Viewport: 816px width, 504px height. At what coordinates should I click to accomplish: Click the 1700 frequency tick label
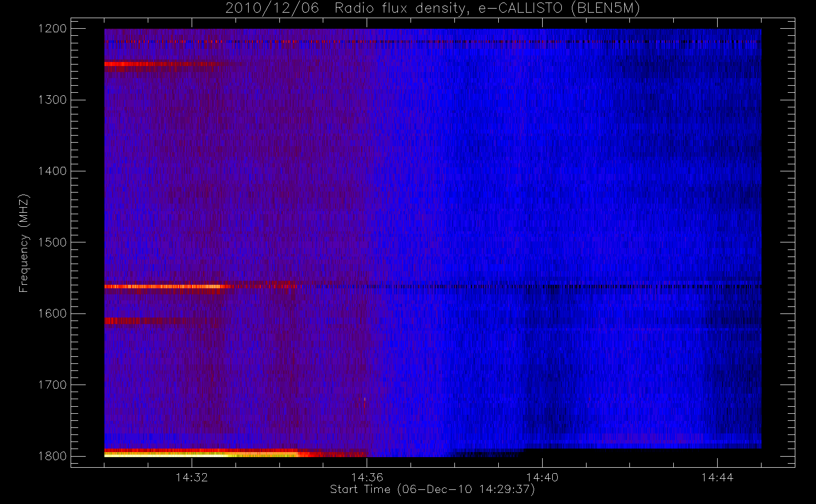click(52, 385)
